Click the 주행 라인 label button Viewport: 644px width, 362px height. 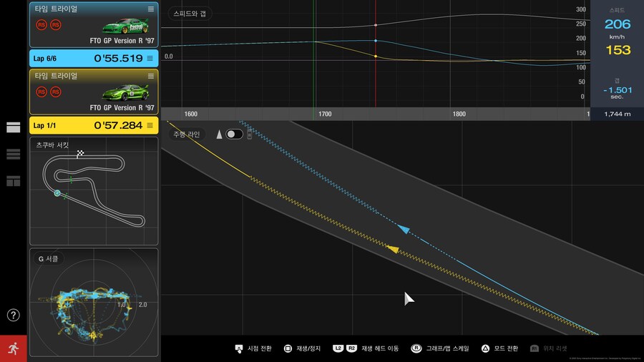coord(187,134)
